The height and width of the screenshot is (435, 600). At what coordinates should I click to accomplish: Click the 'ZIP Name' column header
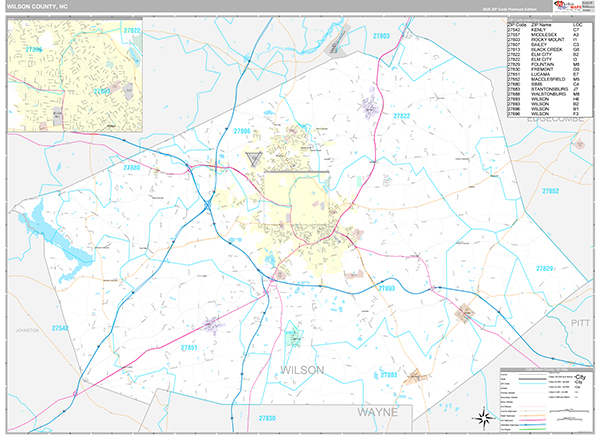541,24
